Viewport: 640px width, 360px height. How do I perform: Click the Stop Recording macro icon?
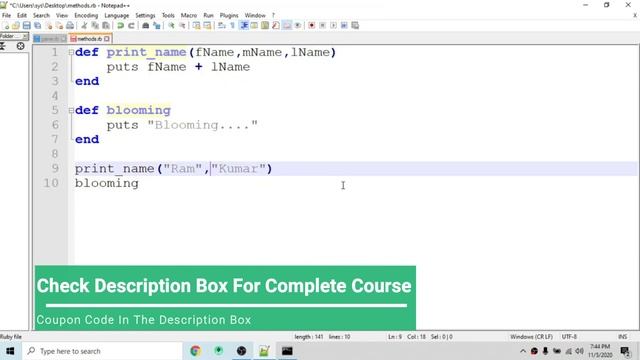click(322, 25)
